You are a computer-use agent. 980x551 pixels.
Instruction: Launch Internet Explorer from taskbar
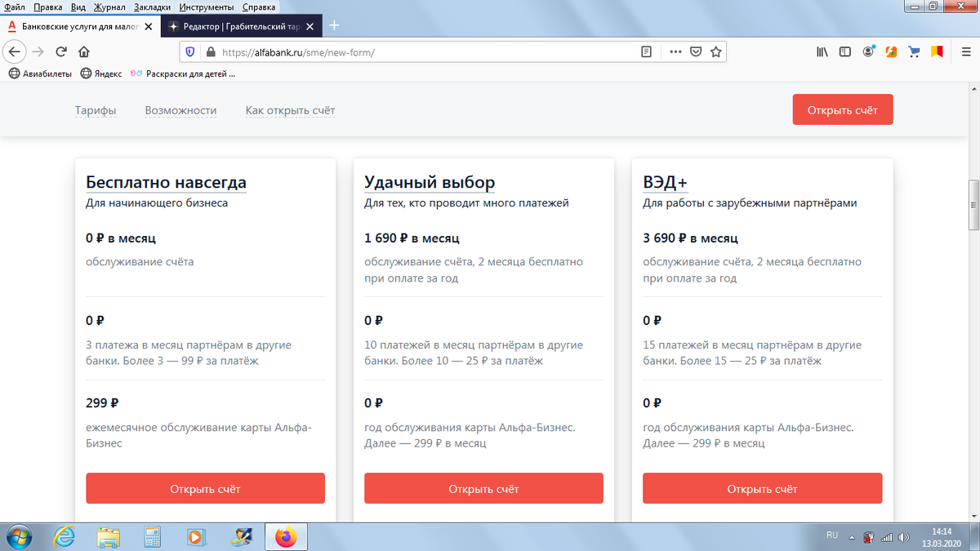[65, 537]
